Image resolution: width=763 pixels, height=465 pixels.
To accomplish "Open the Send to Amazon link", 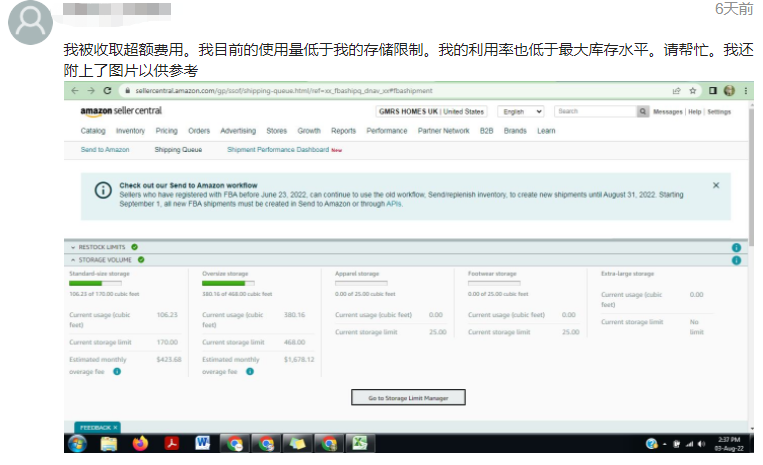I will tap(105, 150).
